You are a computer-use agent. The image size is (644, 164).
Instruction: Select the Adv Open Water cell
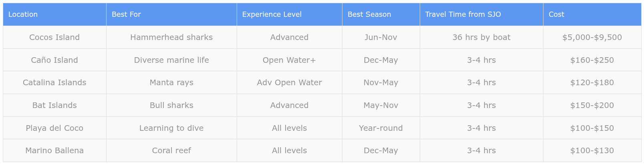tap(289, 82)
